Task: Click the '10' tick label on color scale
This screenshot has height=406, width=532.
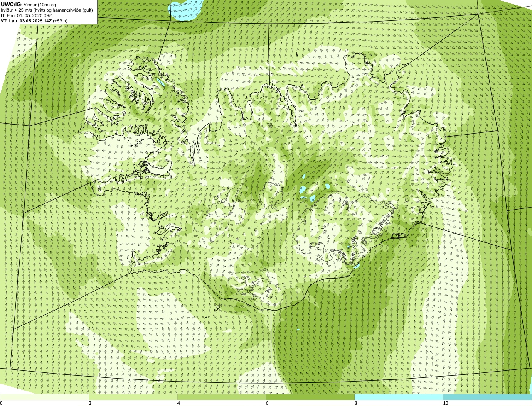Action: coord(445,403)
